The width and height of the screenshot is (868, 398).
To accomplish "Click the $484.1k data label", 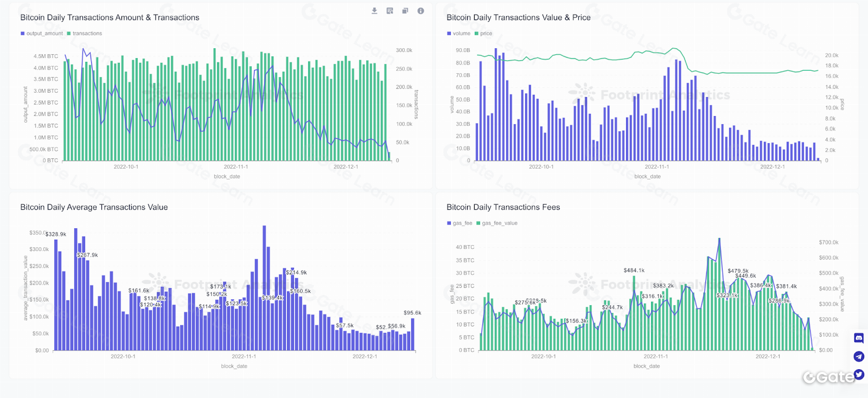I will click(x=634, y=271).
